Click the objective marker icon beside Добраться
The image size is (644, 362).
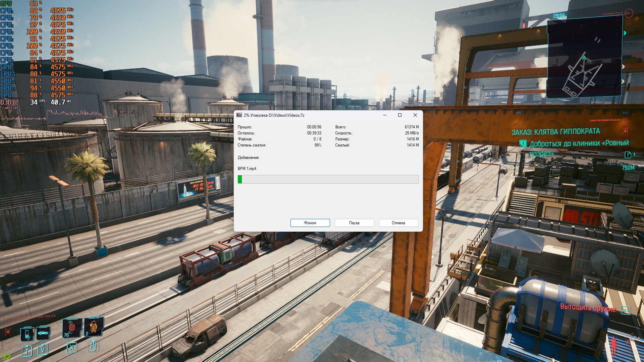point(523,144)
